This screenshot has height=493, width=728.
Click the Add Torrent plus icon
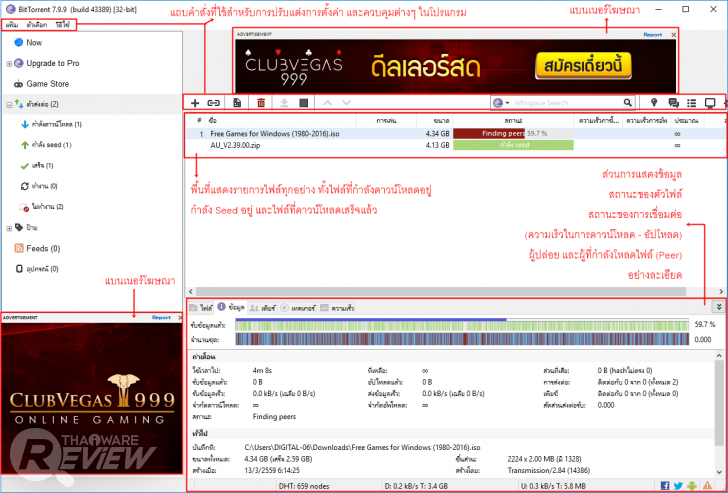point(195,103)
